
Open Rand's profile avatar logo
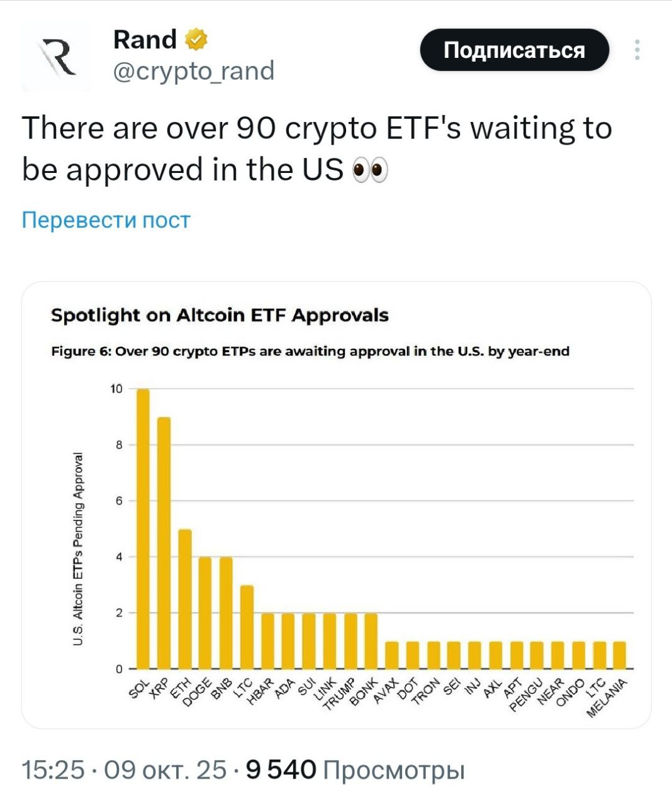tap(57, 57)
